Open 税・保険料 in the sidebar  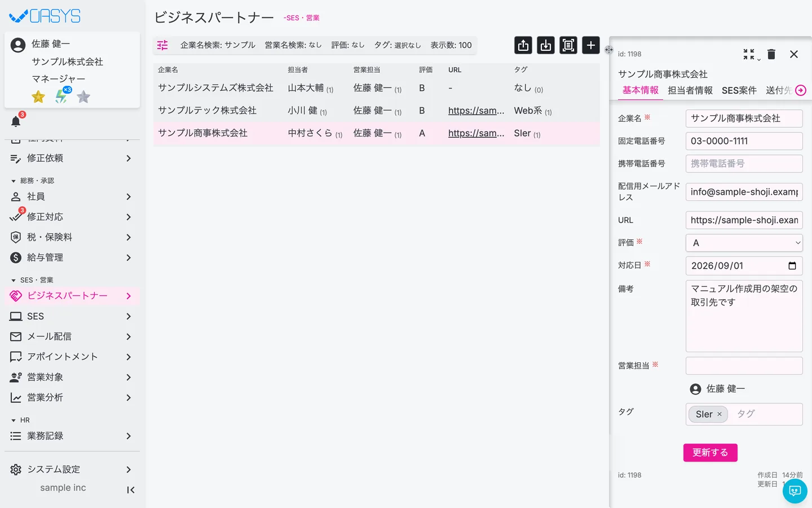tap(72, 237)
